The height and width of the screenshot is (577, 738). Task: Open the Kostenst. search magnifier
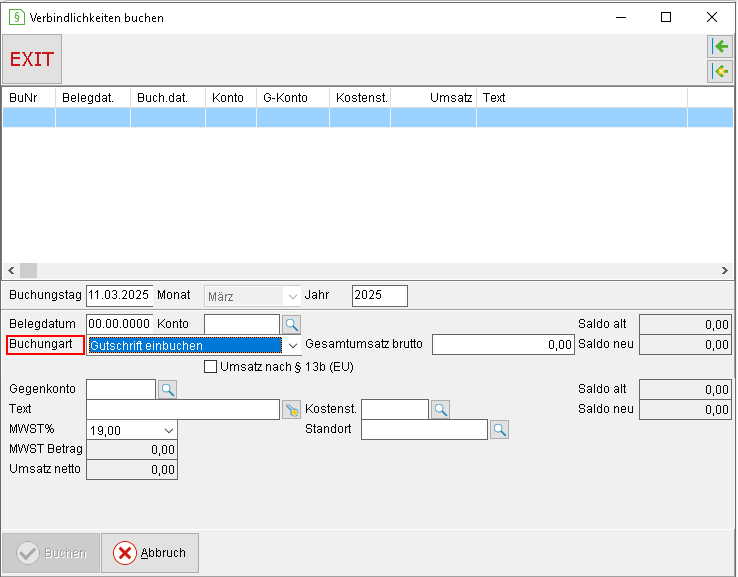440,409
